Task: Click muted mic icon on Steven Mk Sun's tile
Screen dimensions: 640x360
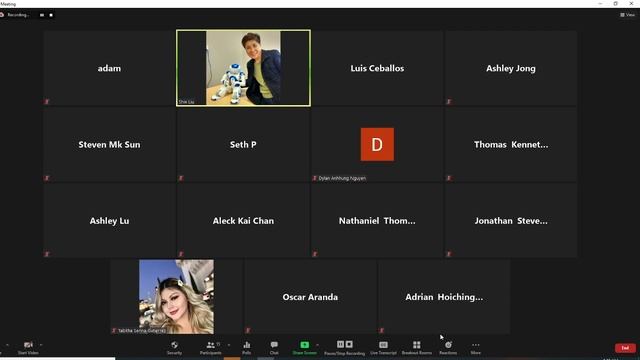Action: pos(47,178)
